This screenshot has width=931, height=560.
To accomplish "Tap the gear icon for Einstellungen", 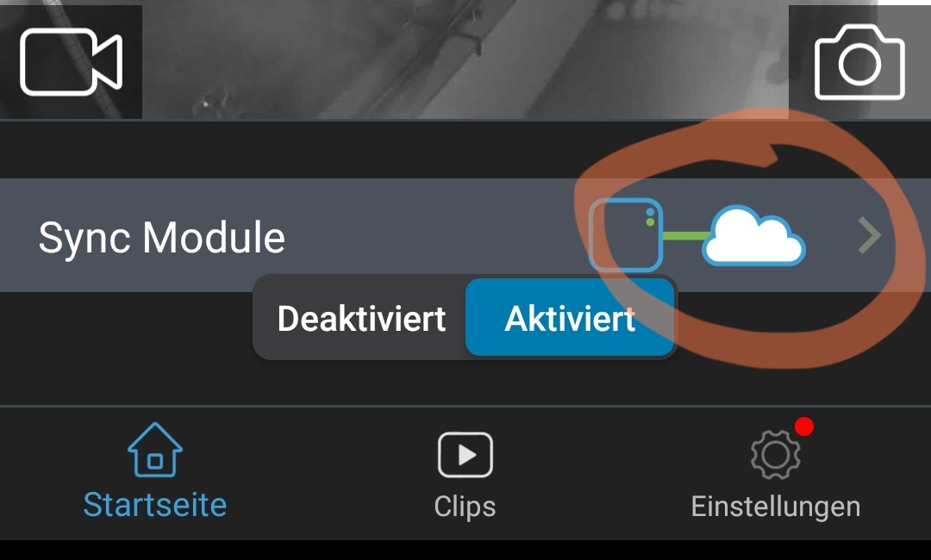I will (x=775, y=455).
